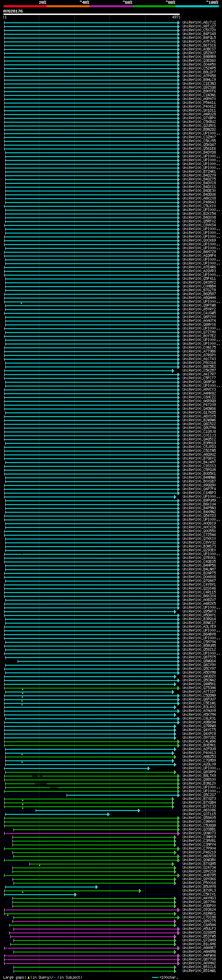Select the UniRef100_Q5KQ47 label

point(199,145)
